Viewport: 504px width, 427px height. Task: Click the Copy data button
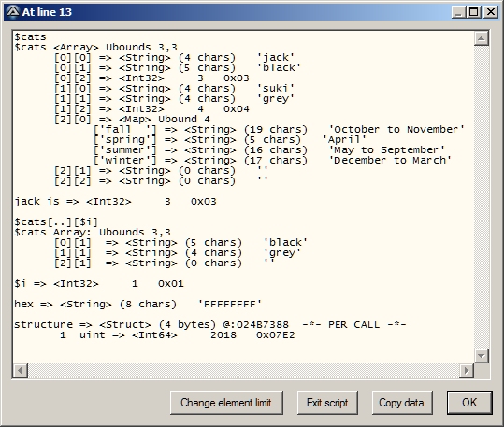click(x=401, y=403)
